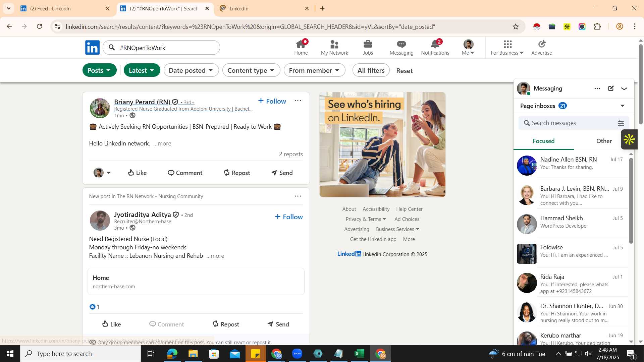Open the Me profile dropdown

pyautogui.click(x=468, y=47)
